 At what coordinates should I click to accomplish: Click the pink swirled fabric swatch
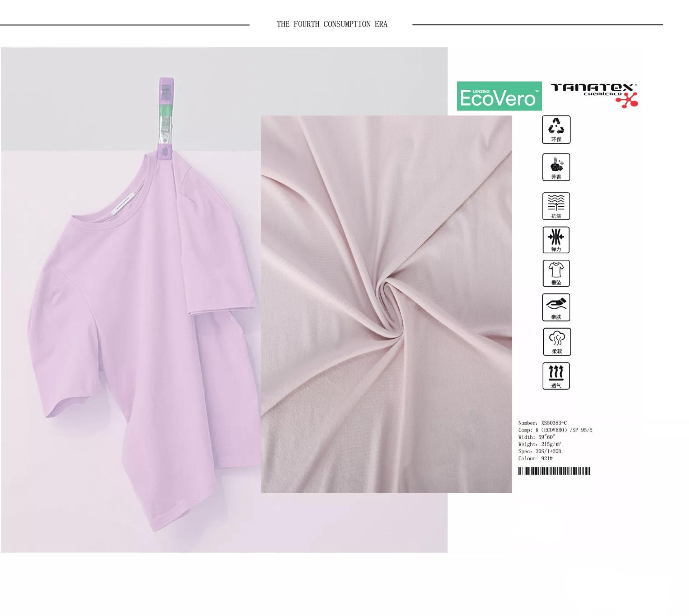(x=386, y=304)
